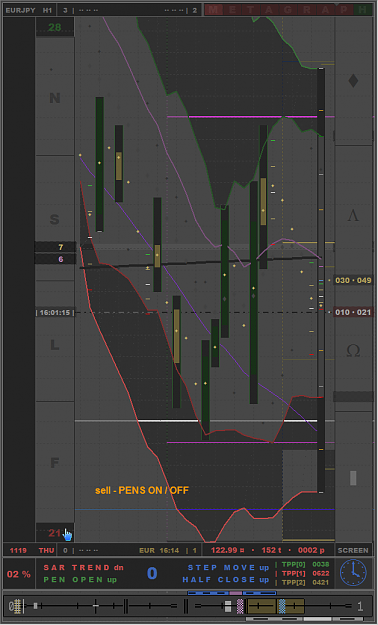Click the 030 · 049 price label

click(353, 281)
